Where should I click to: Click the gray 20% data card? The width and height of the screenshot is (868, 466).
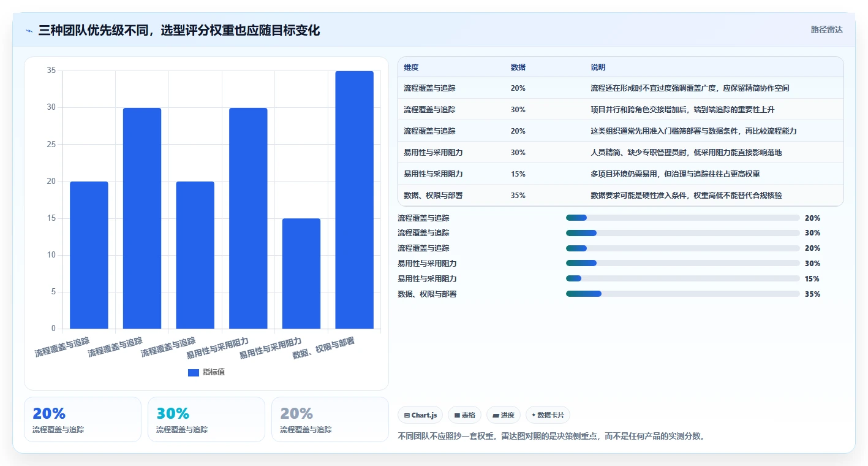coord(330,419)
